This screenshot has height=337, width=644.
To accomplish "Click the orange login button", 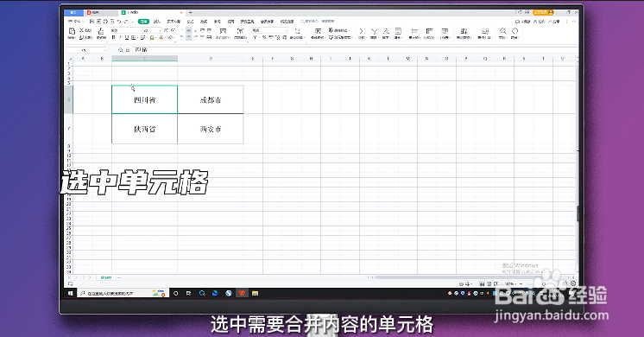I will click(x=543, y=13).
